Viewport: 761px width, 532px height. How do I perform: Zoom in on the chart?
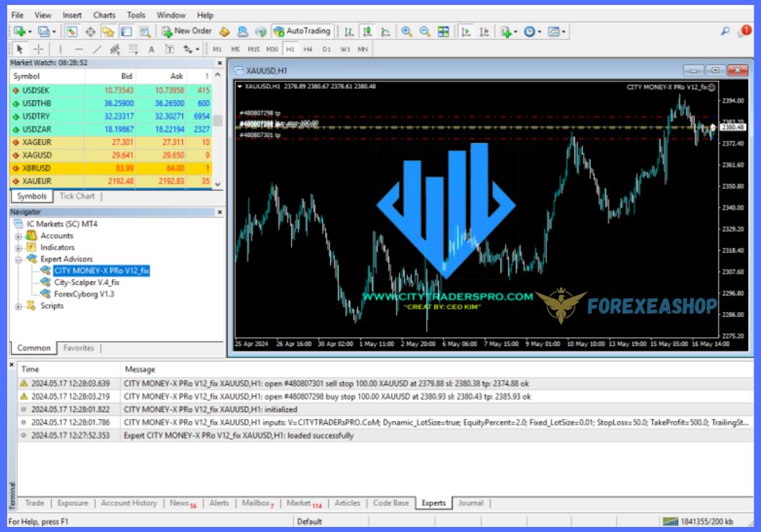[406, 32]
